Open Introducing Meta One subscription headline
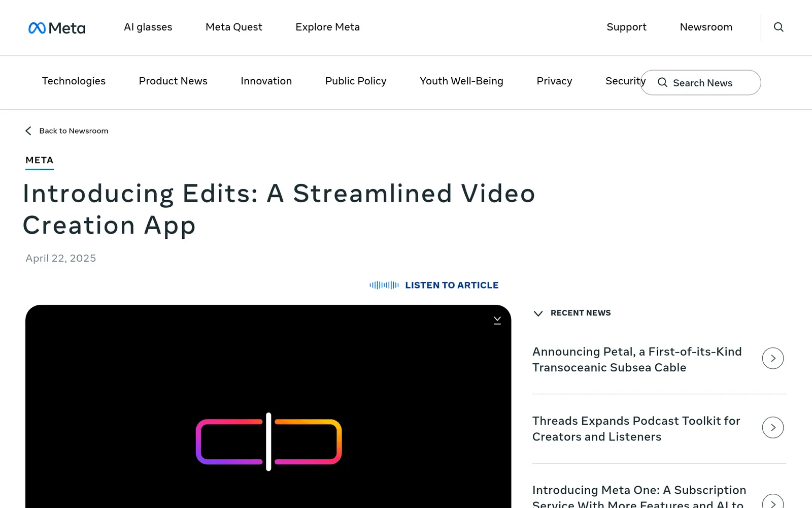This screenshot has height=508, width=812. pos(639,496)
